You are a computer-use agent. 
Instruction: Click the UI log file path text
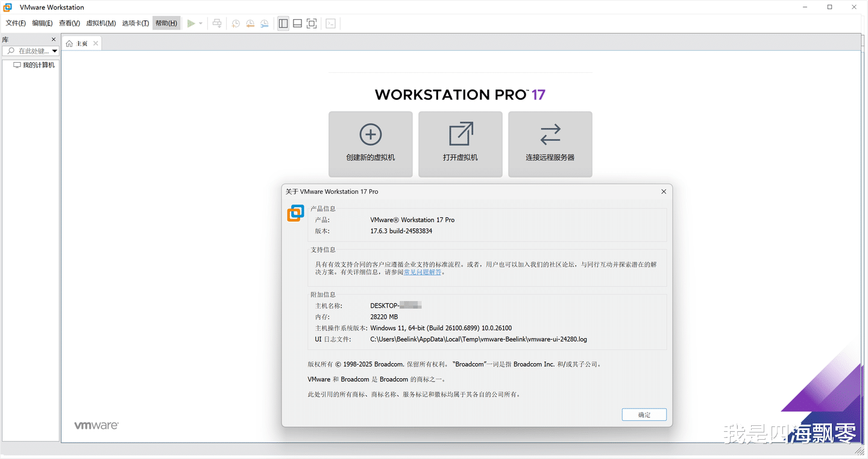click(x=479, y=339)
